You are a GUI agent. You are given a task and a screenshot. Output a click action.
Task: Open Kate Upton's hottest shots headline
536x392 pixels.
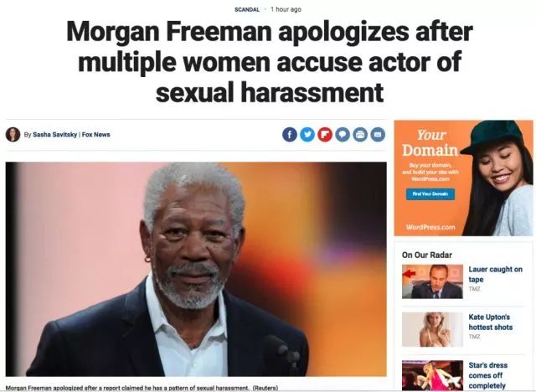(x=491, y=322)
